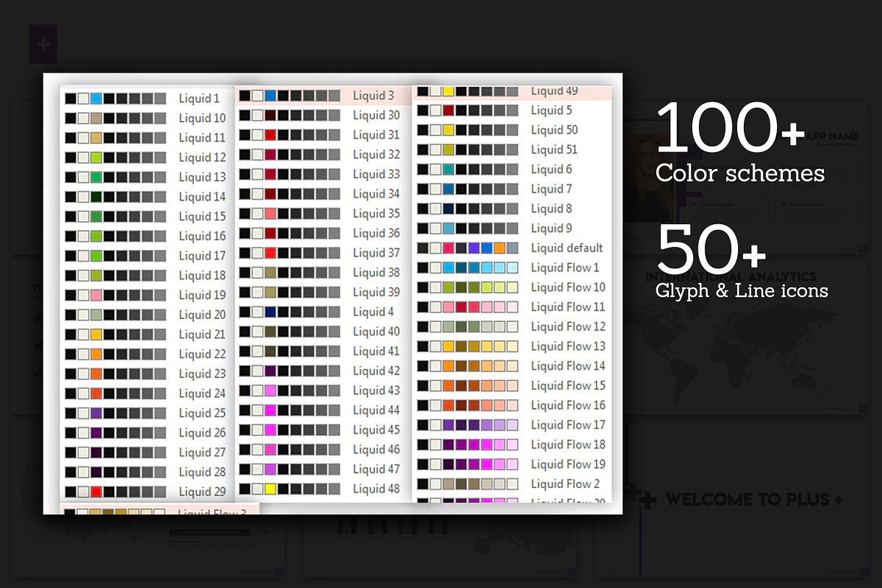882x588 pixels.
Task: Click the orange swatch in Liquid default row
Action: [500, 248]
